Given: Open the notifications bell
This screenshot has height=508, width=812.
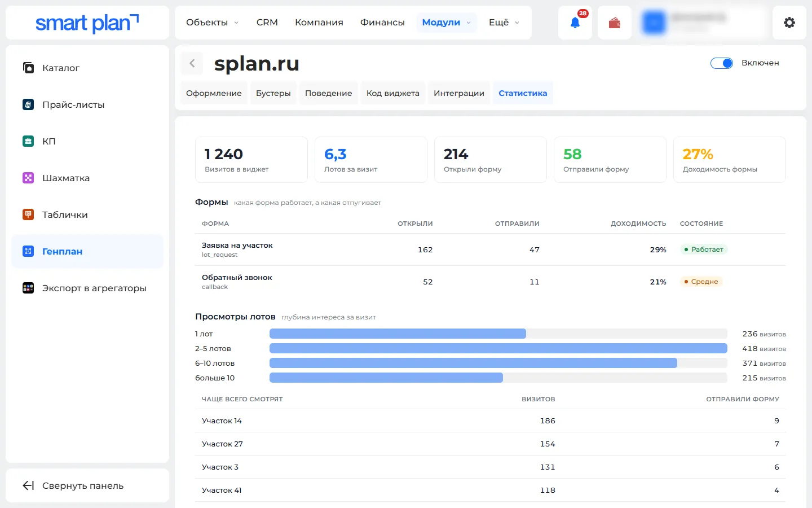Looking at the screenshot, I should click(x=575, y=23).
